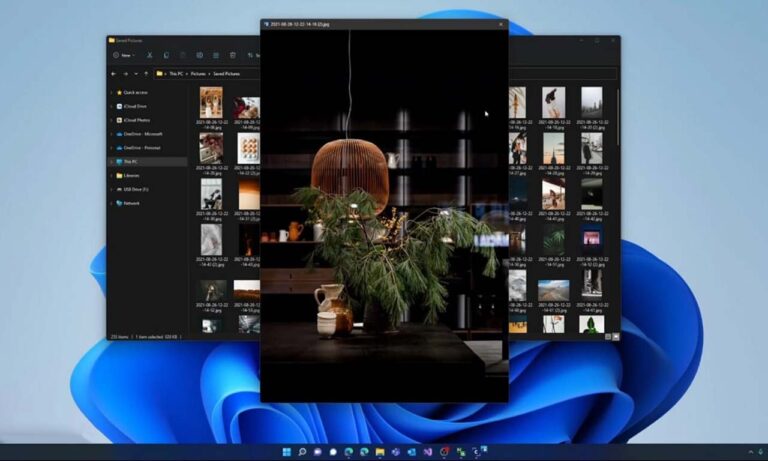The image size is (768, 461).
Task: Open Search from the taskbar
Action: (x=302, y=452)
